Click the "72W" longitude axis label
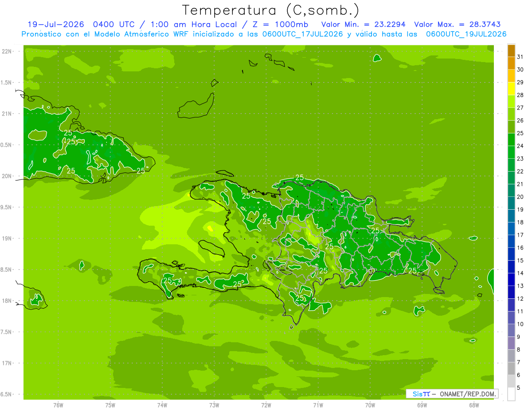This screenshot has width=532, height=411. [266, 405]
